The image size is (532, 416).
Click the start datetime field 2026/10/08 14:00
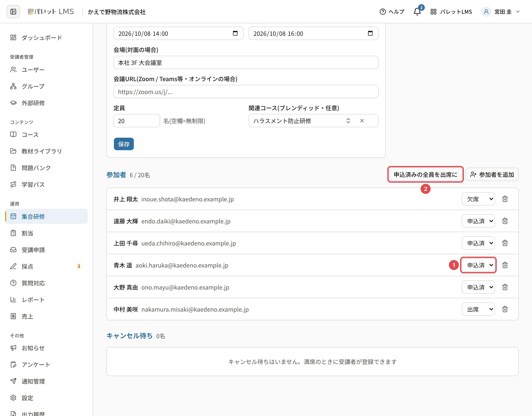(x=178, y=33)
